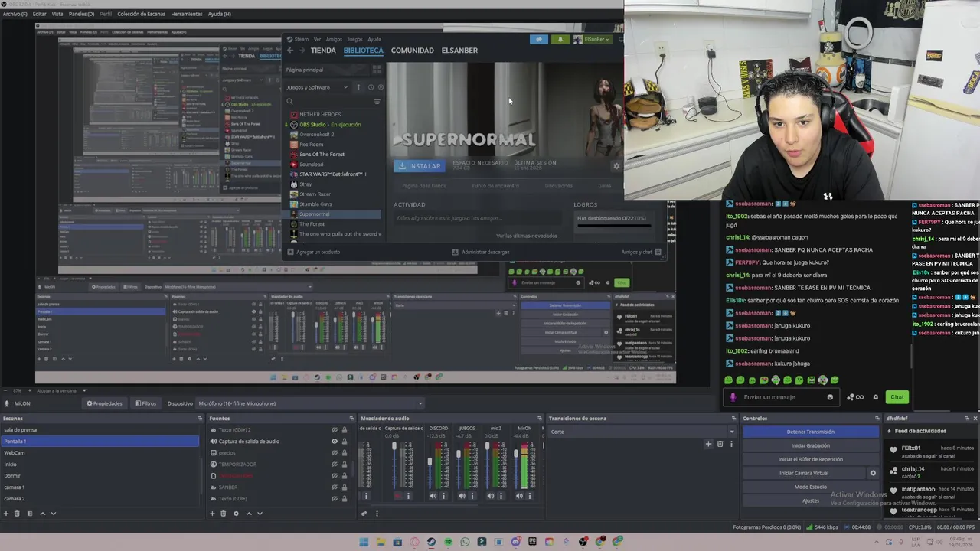This screenshot has width=980, height=551.
Task: Add a new source in Fuentes panel
Action: [212, 514]
